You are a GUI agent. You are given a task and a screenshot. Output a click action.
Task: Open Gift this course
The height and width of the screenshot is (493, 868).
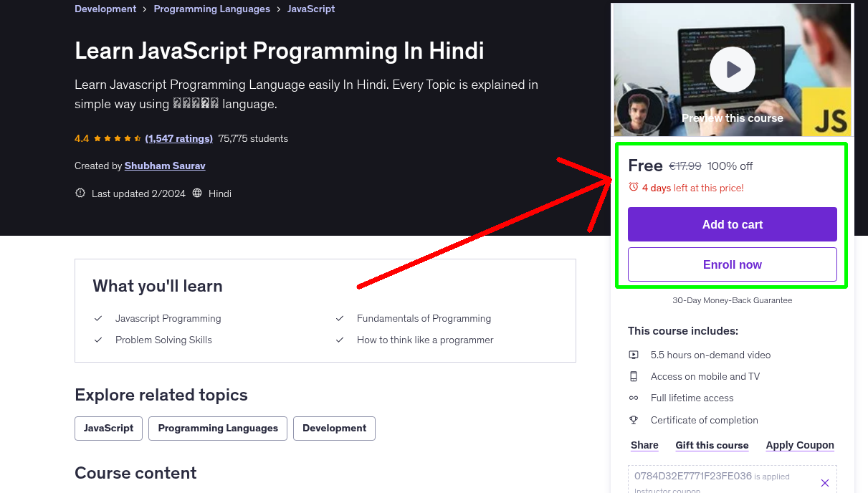coord(712,445)
